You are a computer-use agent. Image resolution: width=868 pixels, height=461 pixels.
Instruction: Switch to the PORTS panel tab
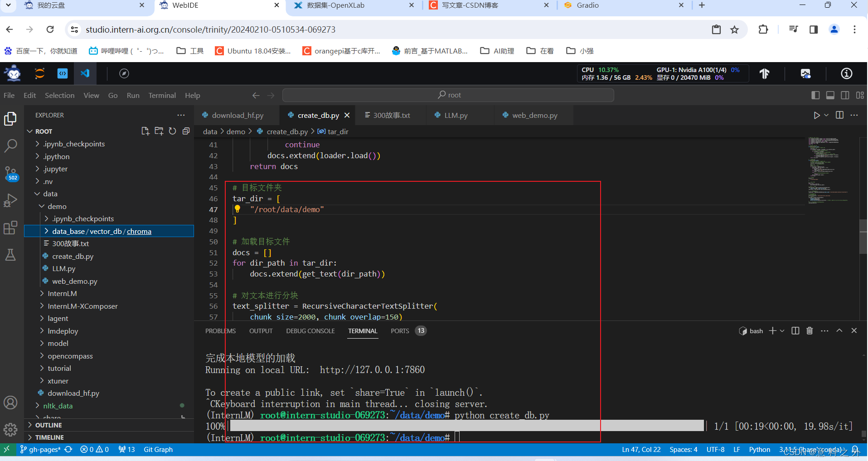click(408, 331)
